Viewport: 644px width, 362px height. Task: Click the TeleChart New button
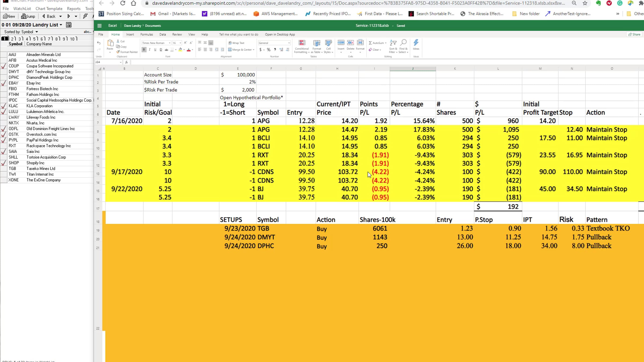9,16
